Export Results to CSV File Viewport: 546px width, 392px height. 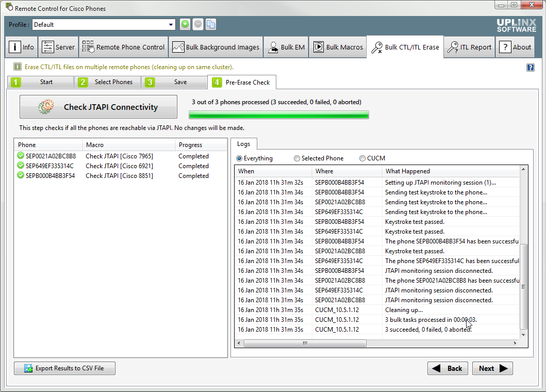coord(64,368)
